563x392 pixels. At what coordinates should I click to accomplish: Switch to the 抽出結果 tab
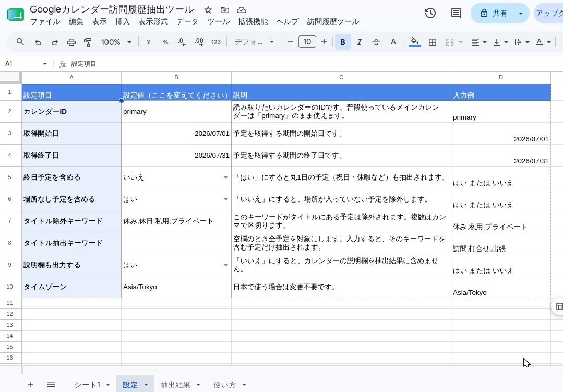[x=175, y=385]
